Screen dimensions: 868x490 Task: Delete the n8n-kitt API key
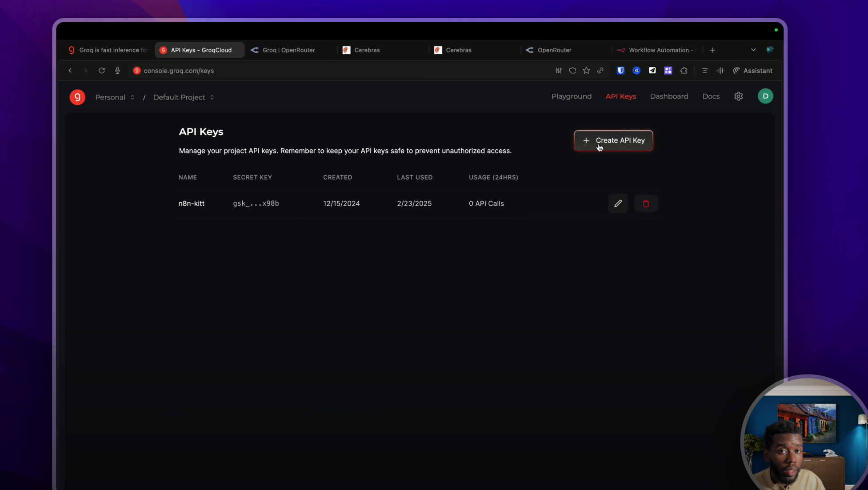(646, 203)
